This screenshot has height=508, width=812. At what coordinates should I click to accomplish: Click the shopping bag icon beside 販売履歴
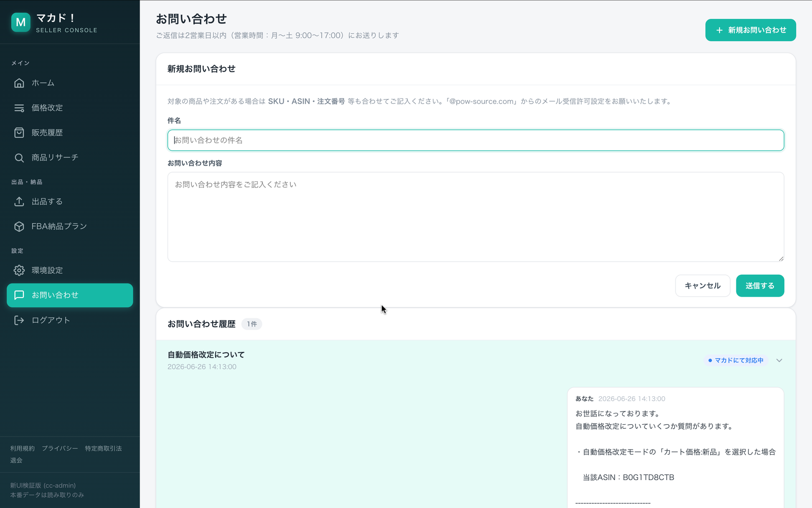19,133
